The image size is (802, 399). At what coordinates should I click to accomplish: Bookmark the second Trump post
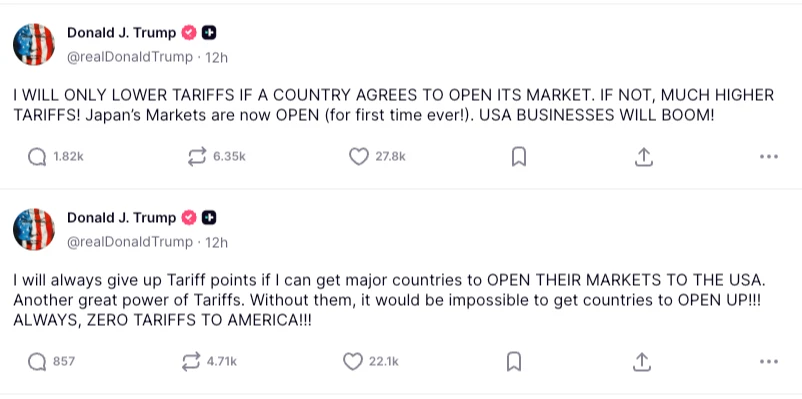pyautogui.click(x=514, y=362)
